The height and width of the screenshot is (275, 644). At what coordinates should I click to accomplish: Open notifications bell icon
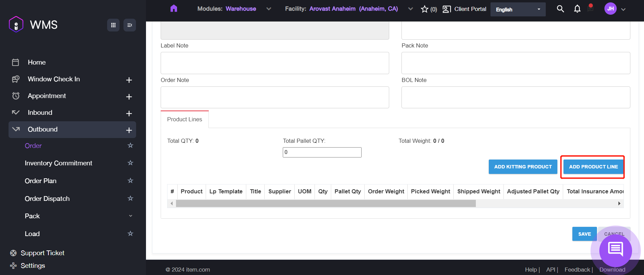pyautogui.click(x=577, y=9)
